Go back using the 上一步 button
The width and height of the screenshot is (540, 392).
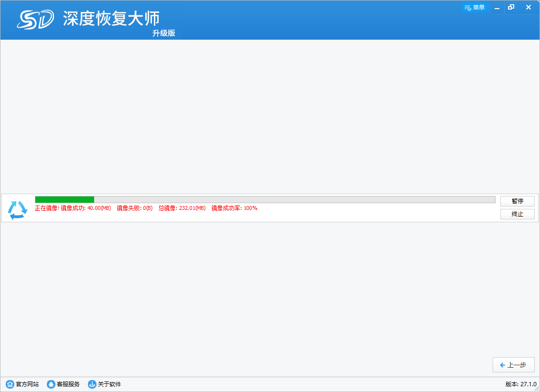pos(513,365)
